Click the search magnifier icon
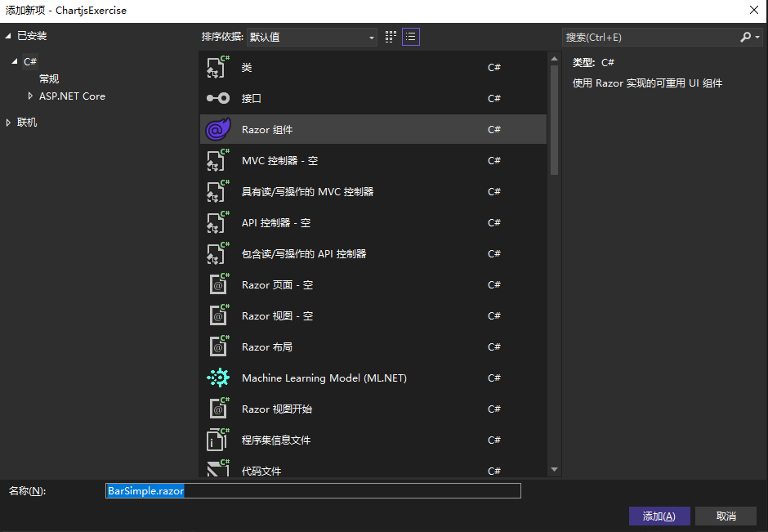 (745, 38)
